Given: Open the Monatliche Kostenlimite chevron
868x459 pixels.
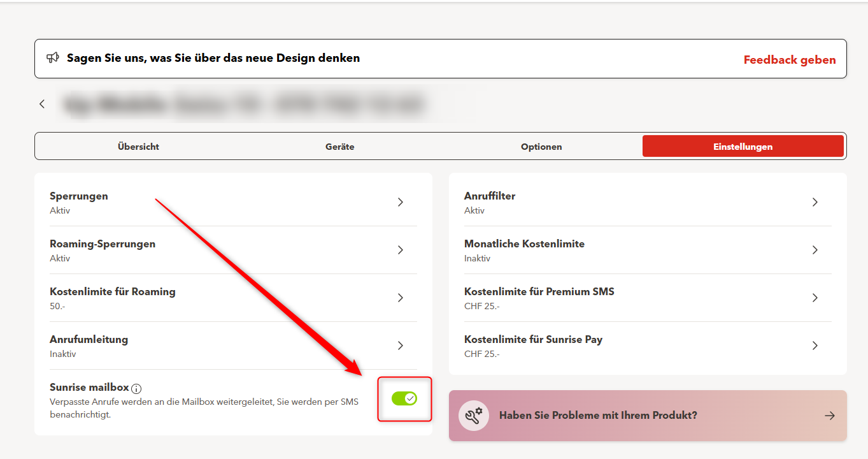Looking at the screenshot, I should (815, 250).
